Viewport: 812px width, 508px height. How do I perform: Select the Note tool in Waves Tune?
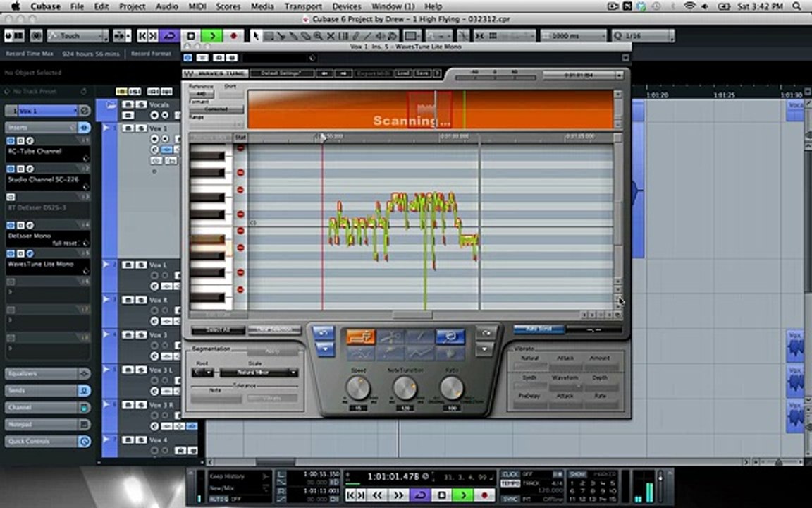pyautogui.click(x=360, y=337)
